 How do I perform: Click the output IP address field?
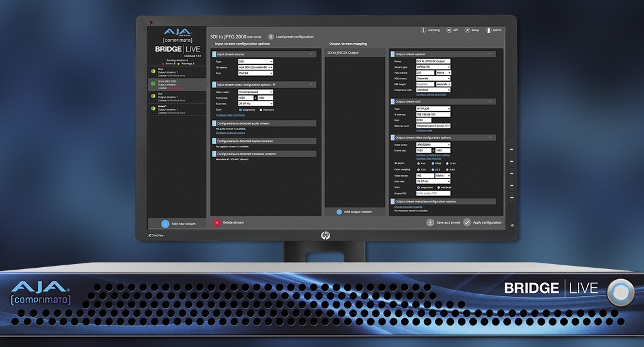(x=433, y=114)
